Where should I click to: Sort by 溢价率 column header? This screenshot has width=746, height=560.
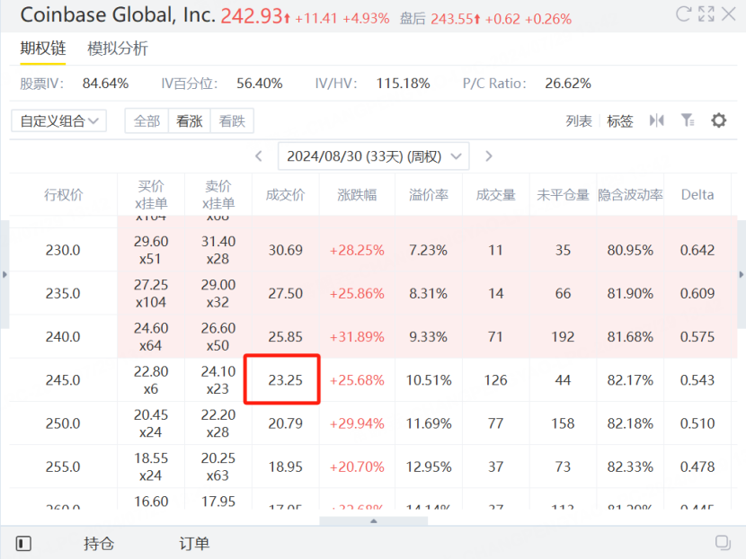[x=428, y=194]
